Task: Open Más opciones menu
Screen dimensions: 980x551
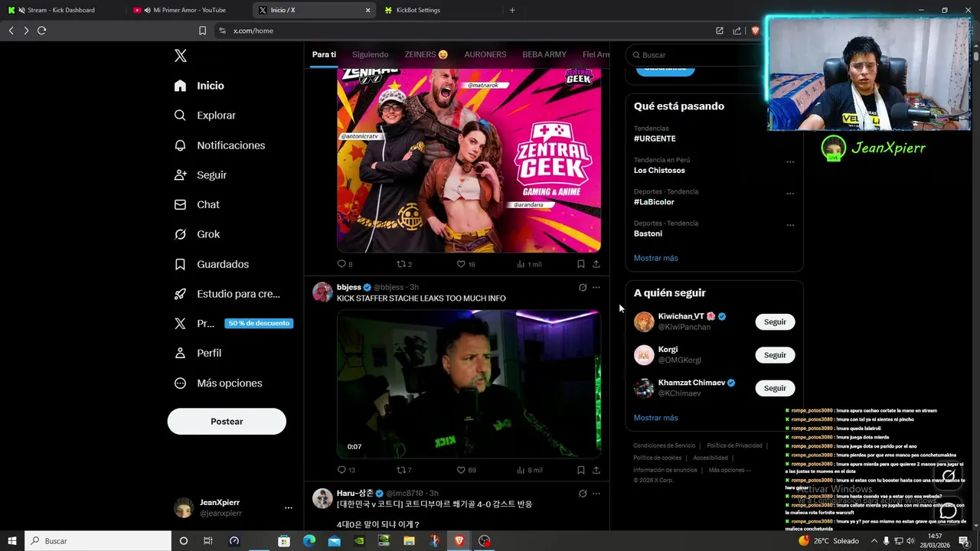Action: (x=218, y=383)
